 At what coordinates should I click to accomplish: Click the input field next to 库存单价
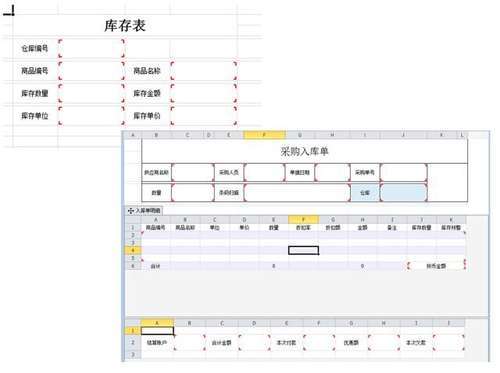coord(204,116)
